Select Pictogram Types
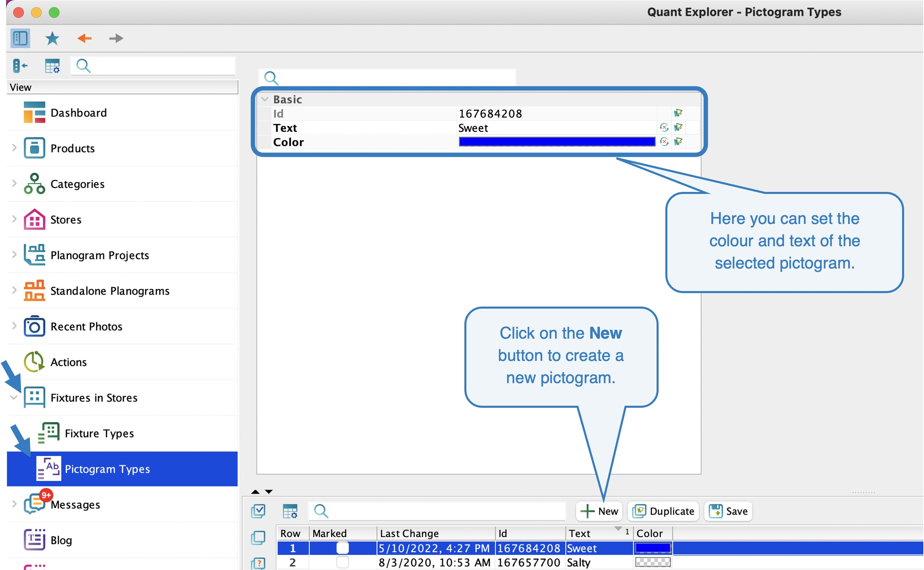The width and height of the screenshot is (924, 570). (122, 469)
